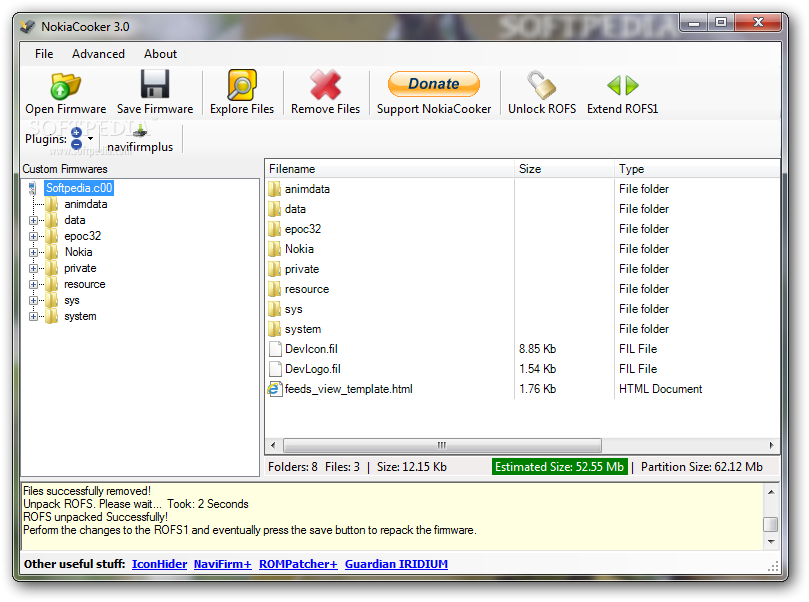Click the Remove Files red X icon
Screen dimensions: 809x602
click(325, 85)
